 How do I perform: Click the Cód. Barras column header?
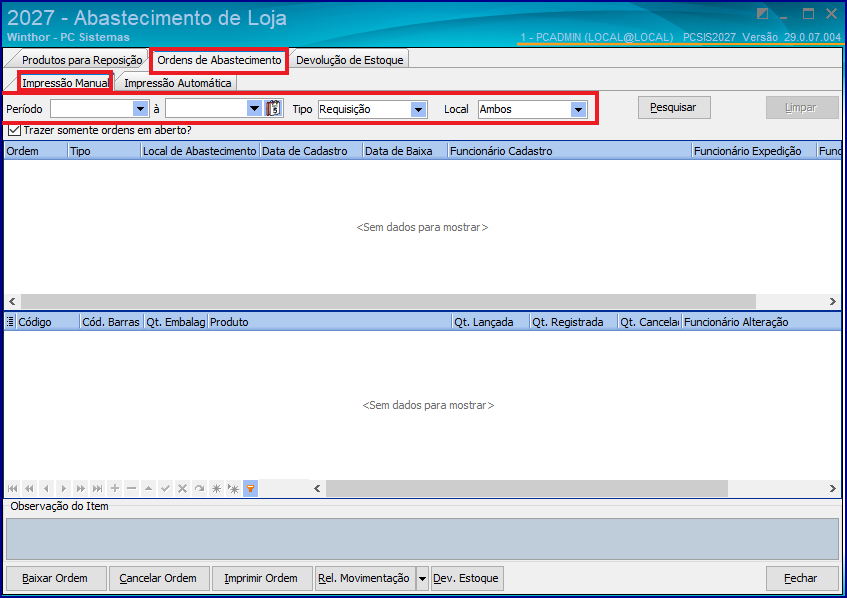pos(112,322)
